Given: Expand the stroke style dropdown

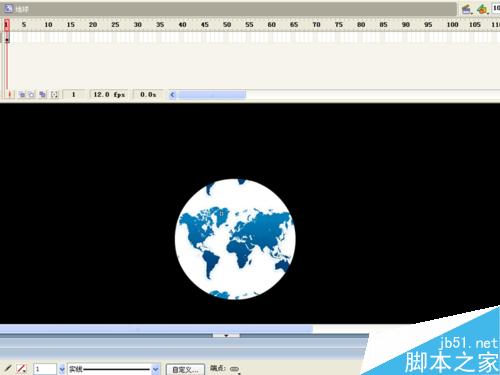Looking at the screenshot, I should [x=155, y=369].
